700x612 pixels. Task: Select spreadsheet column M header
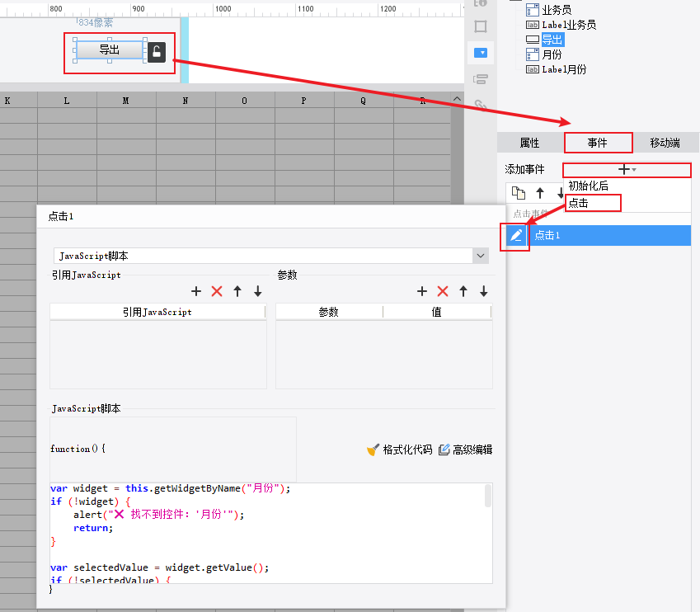coord(126,101)
